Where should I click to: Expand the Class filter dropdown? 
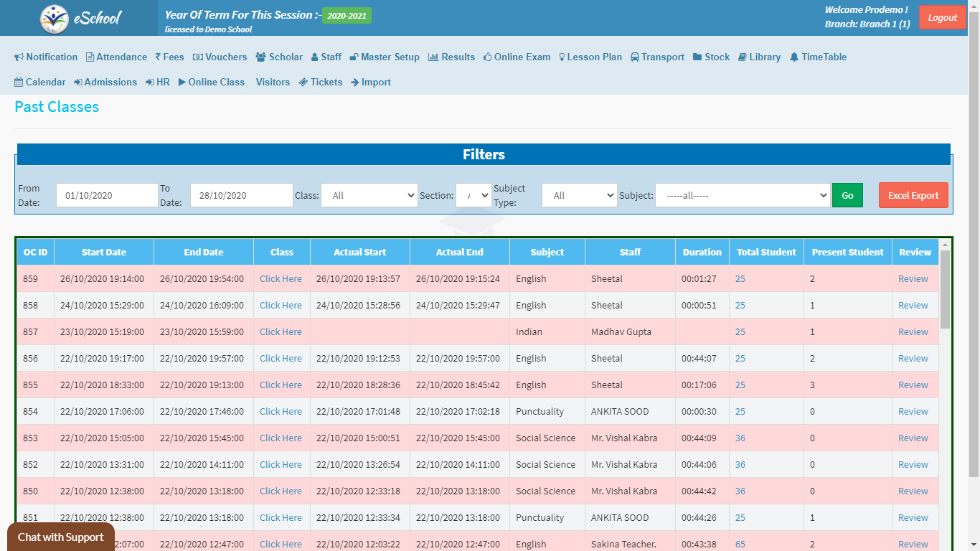[369, 195]
